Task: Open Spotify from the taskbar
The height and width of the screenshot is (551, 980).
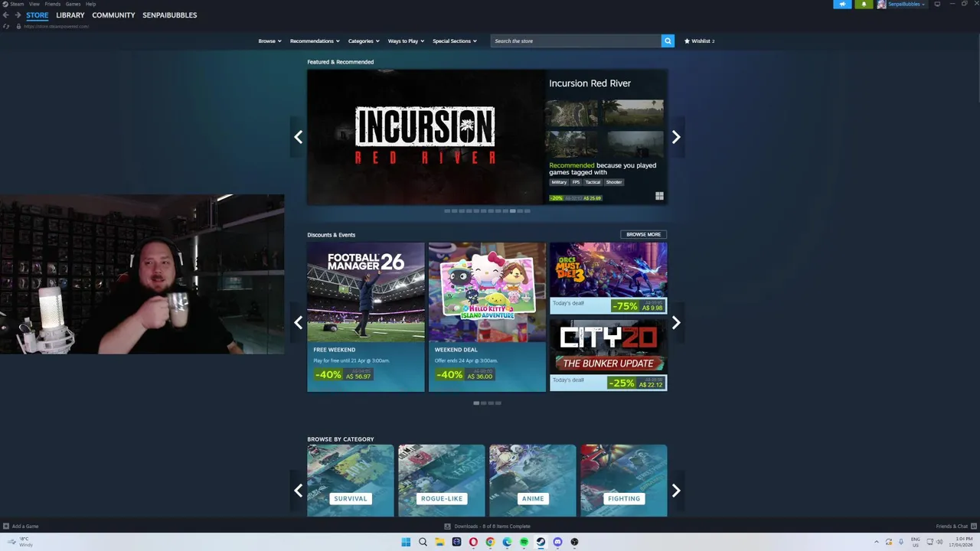Action: click(x=524, y=542)
